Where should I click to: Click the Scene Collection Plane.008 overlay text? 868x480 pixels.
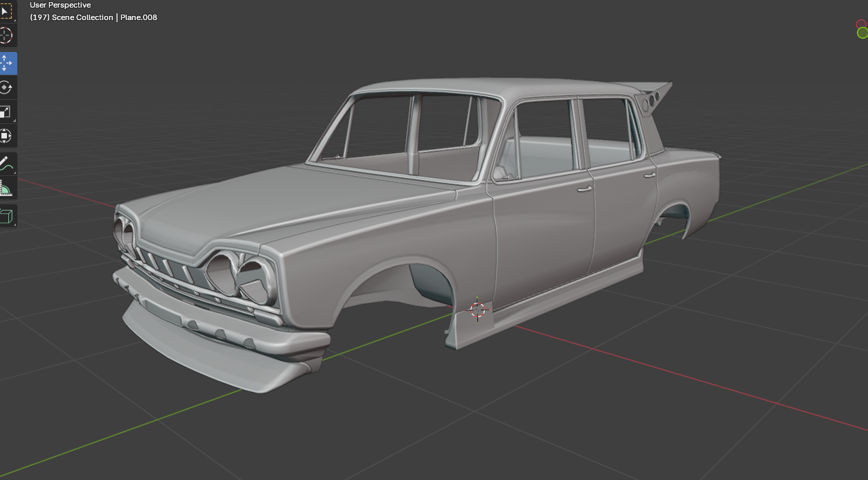click(x=94, y=17)
